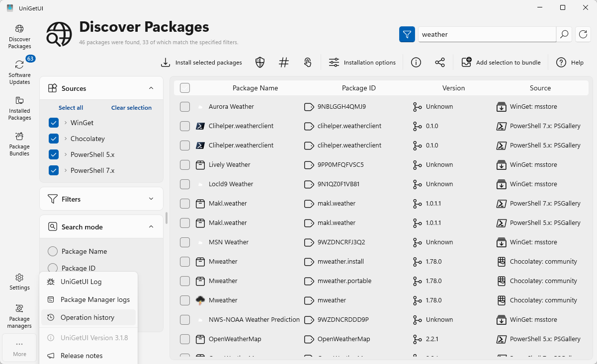Uncheck the Chocolatey source checkbox
Viewport: 597px width, 364px height.
pos(53,139)
